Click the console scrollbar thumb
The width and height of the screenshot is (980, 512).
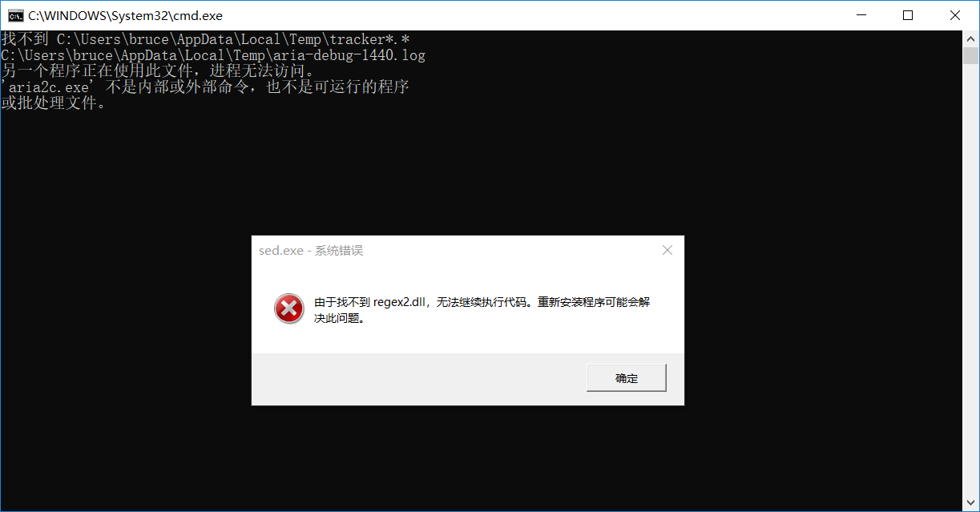point(970,55)
